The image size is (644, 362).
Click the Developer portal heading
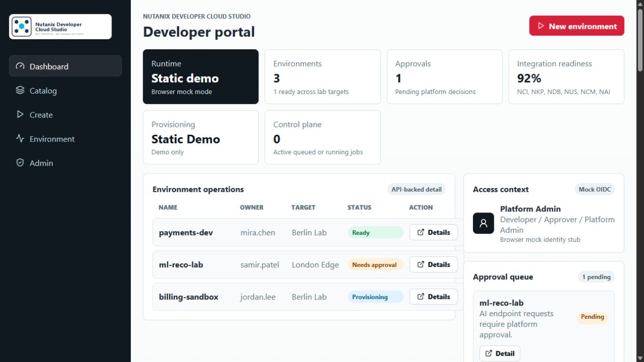click(x=199, y=32)
